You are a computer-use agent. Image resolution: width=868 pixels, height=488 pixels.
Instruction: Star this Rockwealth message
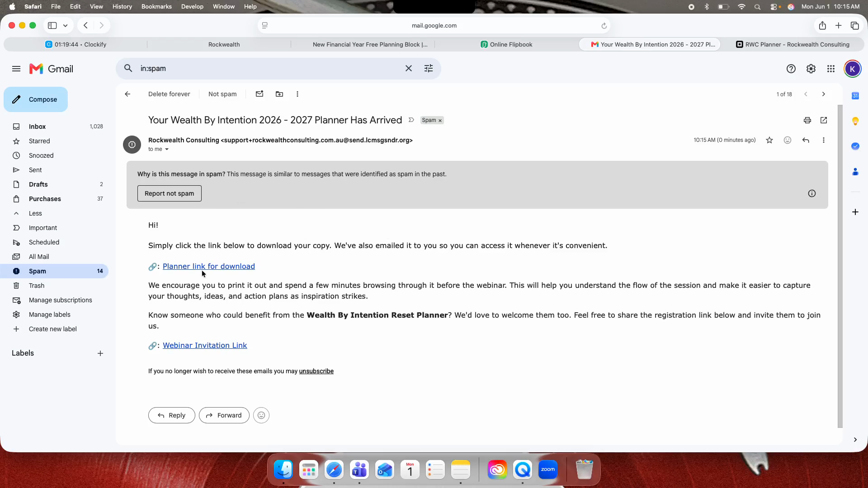pyautogui.click(x=769, y=140)
